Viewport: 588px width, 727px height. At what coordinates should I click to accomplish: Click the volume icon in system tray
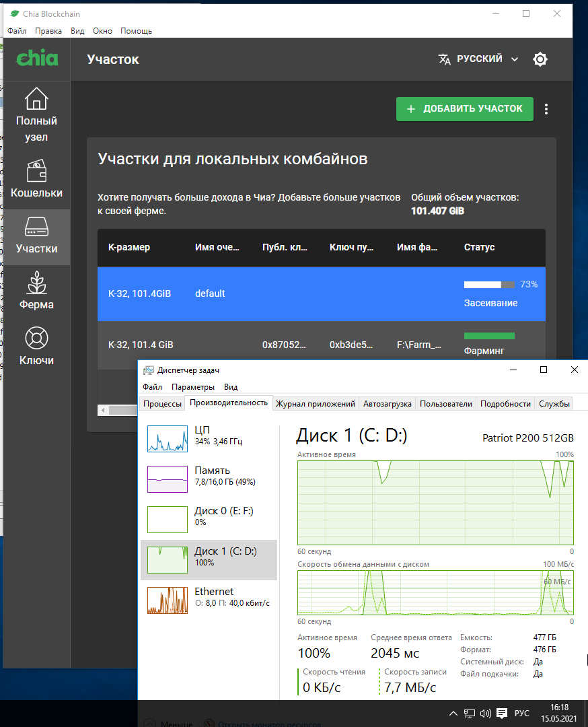(485, 714)
